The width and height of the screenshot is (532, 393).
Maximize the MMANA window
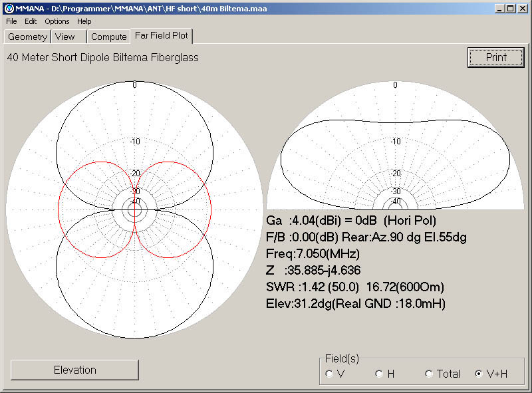510,9
